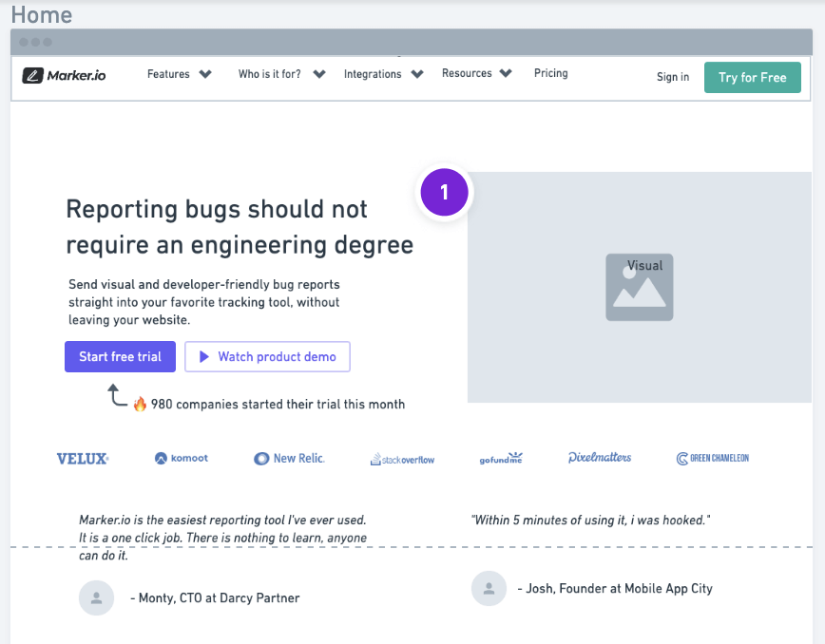Click the Try for Free button

(x=753, y=77)
